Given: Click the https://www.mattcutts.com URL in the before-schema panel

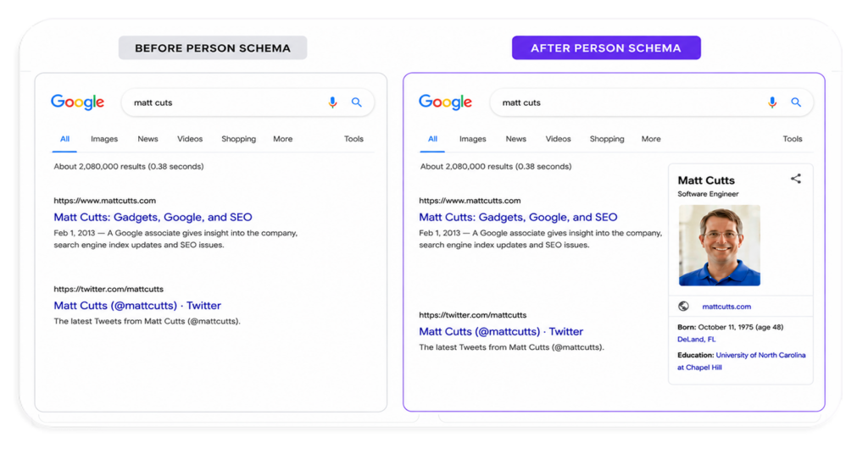Looking at the screenshot, I should pyautogui.click(x=104, y=201).
